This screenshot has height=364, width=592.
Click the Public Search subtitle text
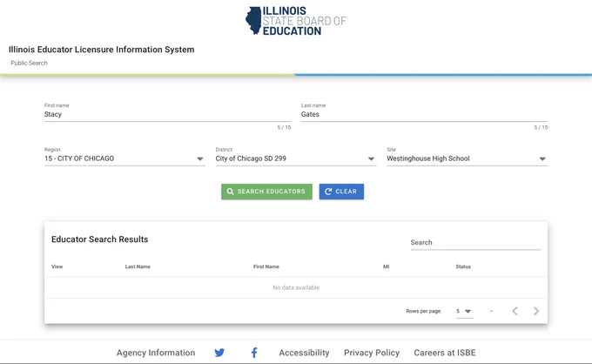click(x=29, y=63)
